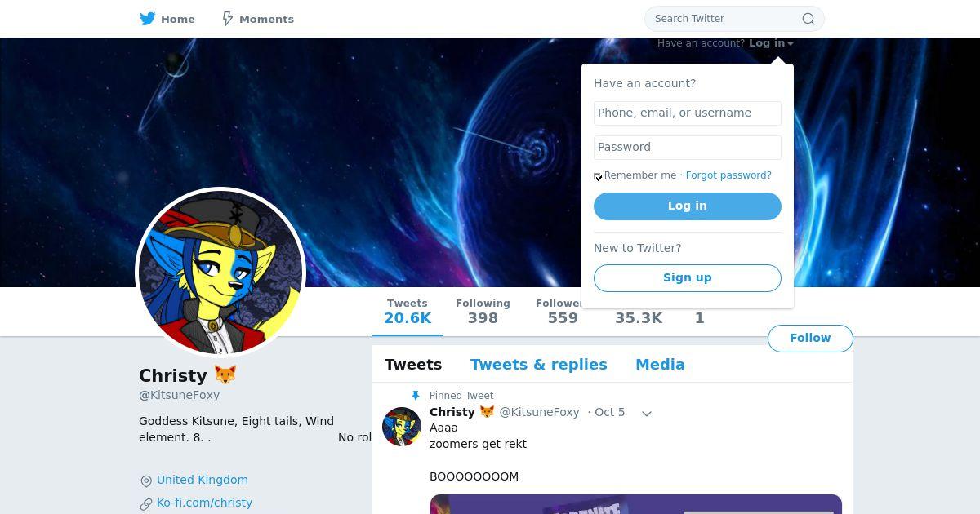Click the Sign up button
Screen dimensions: 980x514
click(688, 278)
